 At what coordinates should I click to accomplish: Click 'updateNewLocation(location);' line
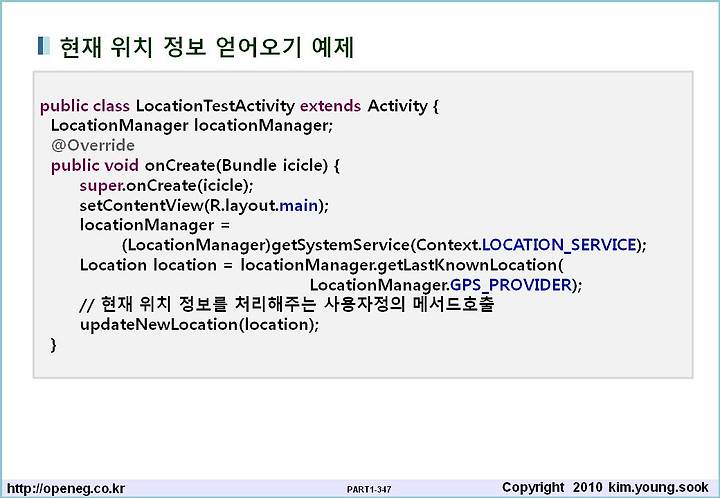199,325
